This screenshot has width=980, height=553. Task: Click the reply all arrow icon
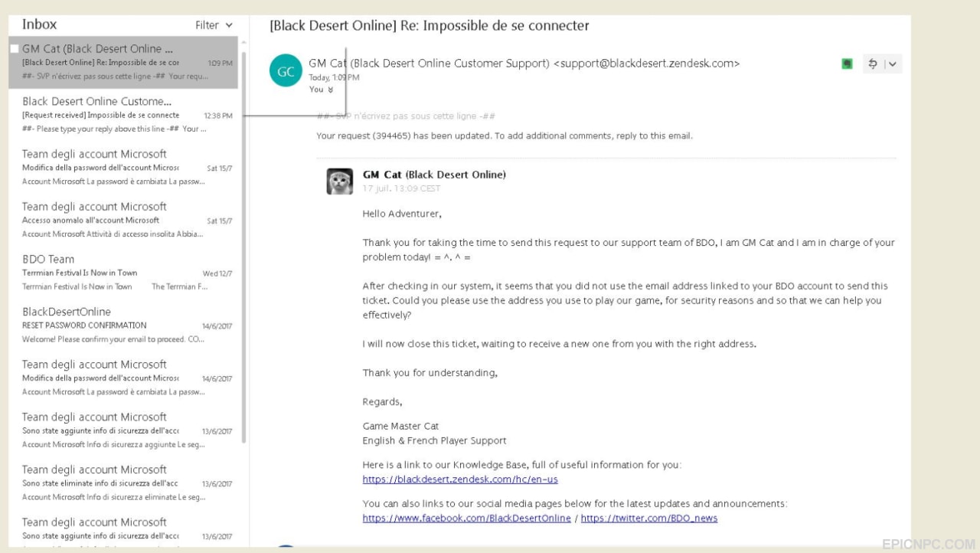(872, 64)
